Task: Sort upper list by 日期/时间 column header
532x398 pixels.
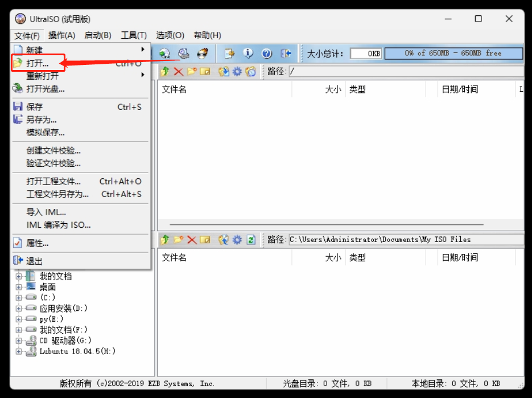Action: click(476, 89)
